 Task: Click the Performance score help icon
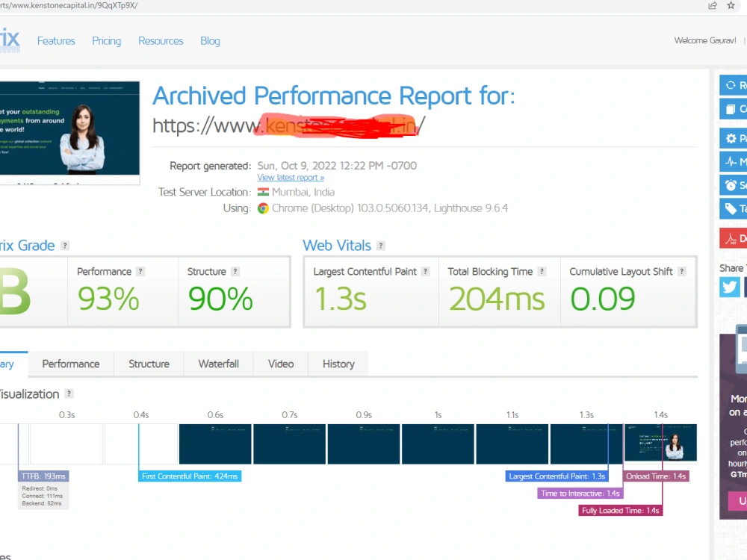pos(140,272)
